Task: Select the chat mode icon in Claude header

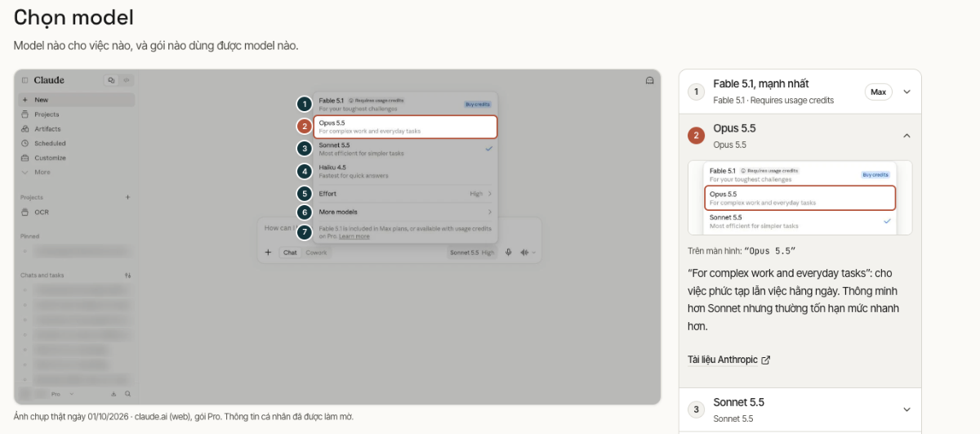Action: (x=111, y=80)
